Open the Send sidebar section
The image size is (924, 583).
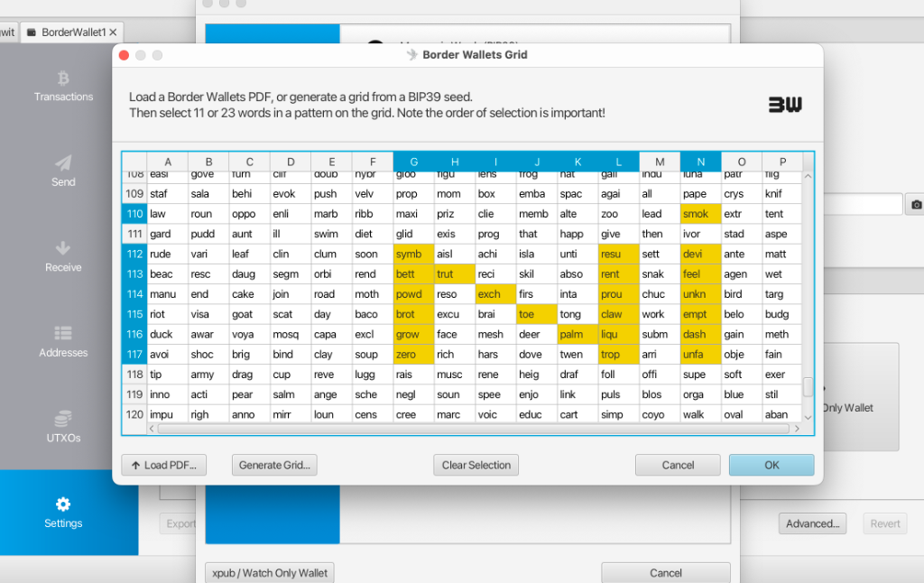(x=63, y=171)
